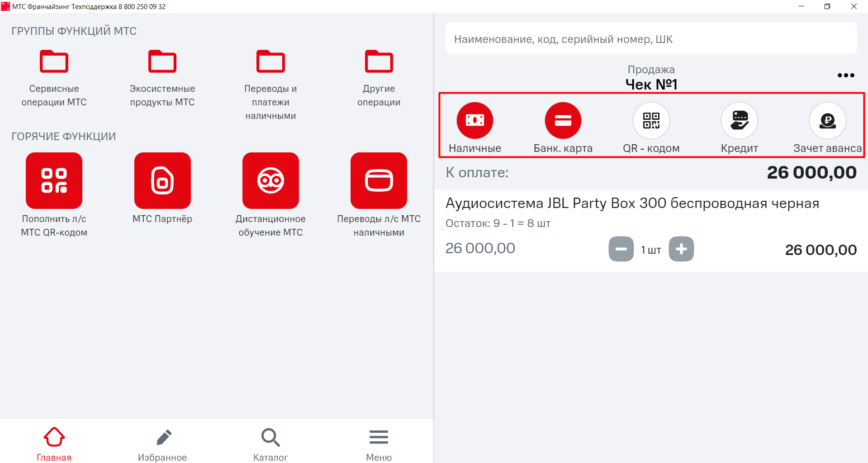Minimize the МТС Франчайзинг window
Image resolution: width=868 pixels, height=463 pixels.
pos(801,6)
